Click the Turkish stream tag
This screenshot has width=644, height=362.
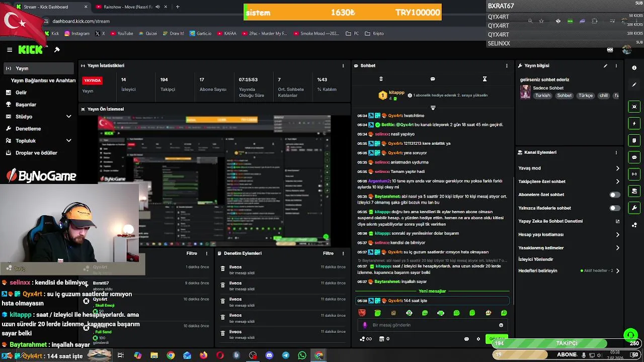pos(543,96)
